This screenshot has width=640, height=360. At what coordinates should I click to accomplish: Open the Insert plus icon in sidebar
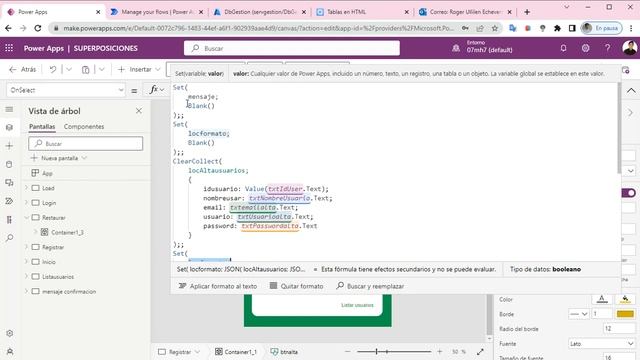9,146
